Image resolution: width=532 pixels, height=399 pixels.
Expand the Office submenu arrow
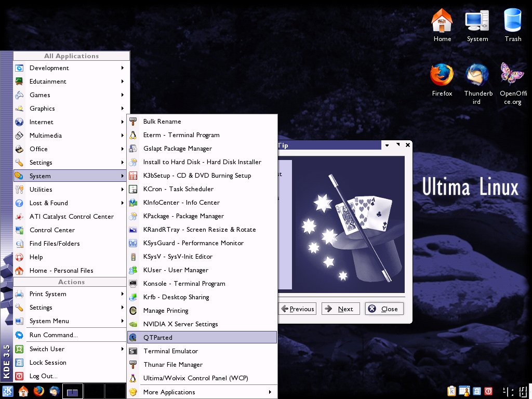coord(123,149)
